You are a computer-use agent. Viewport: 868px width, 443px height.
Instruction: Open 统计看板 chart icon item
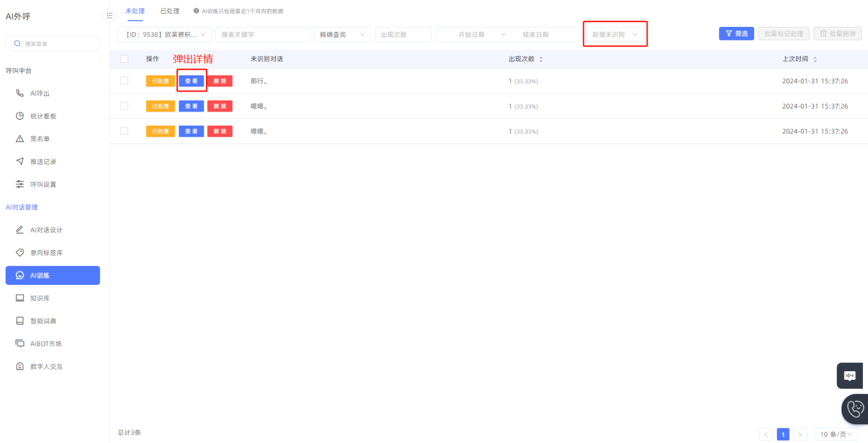click(20, 116)
